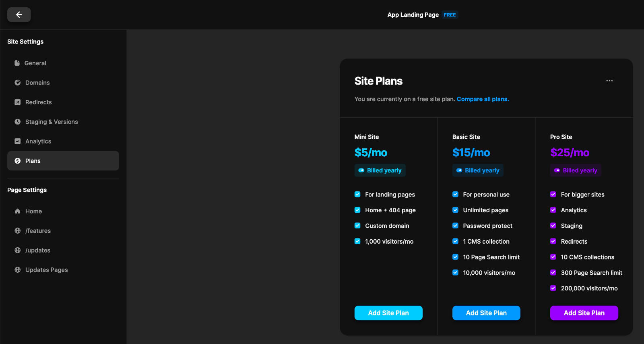Open /updates page settings
The height and width of the screenshot is (344, 644).
coord(63,250)
